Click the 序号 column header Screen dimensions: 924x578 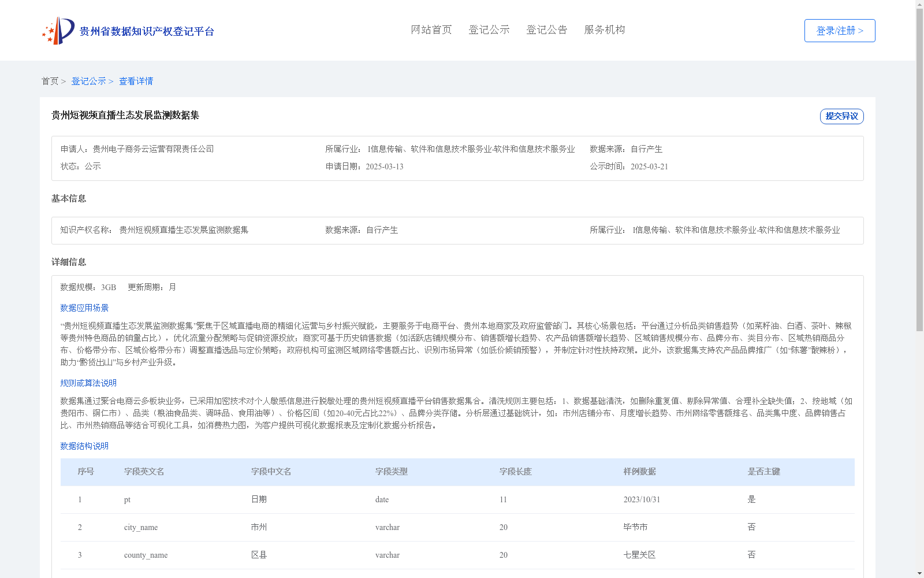pyautogui.click(x=86, y=472)
